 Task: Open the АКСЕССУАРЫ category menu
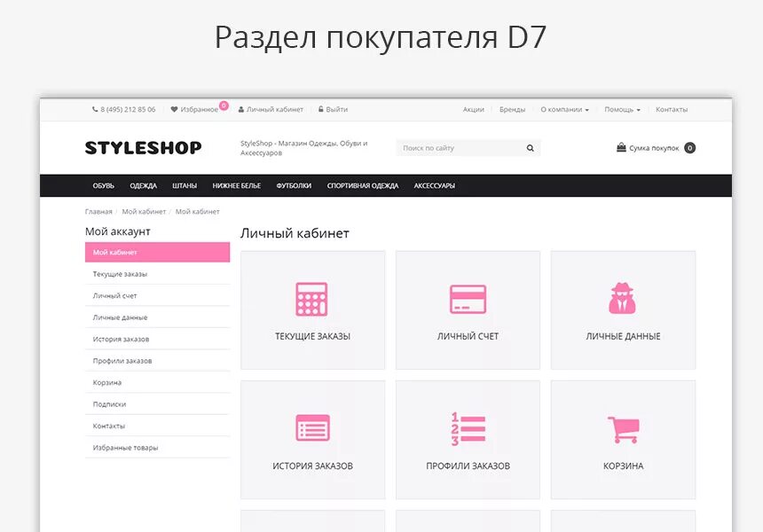[x=435, y=186]
